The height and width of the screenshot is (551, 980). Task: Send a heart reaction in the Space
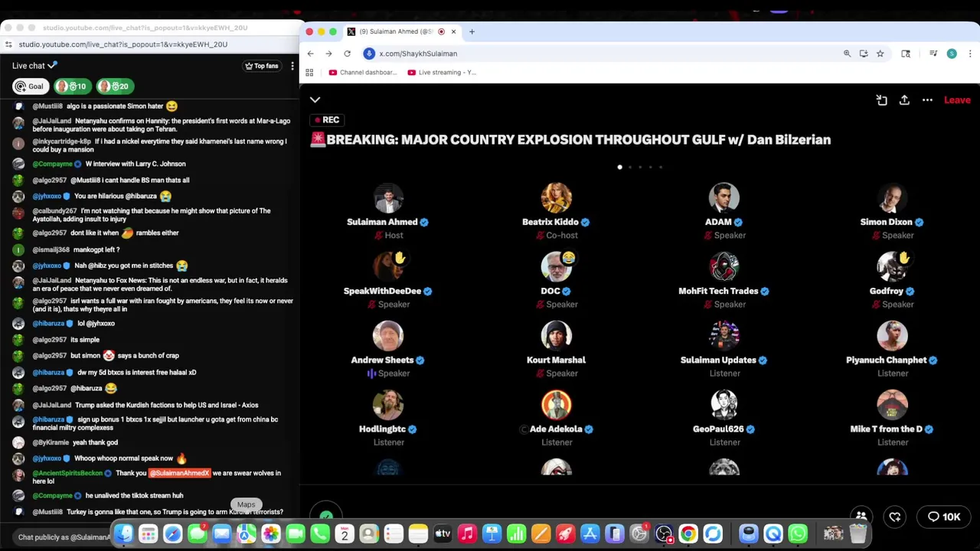tap(895, 517)
